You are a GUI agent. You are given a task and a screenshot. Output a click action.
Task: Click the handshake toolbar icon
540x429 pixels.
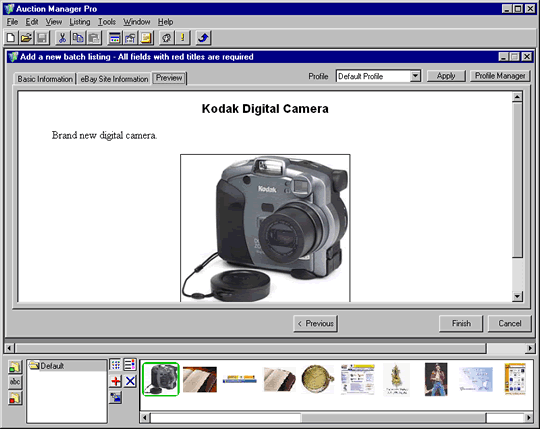coord(167,38)
